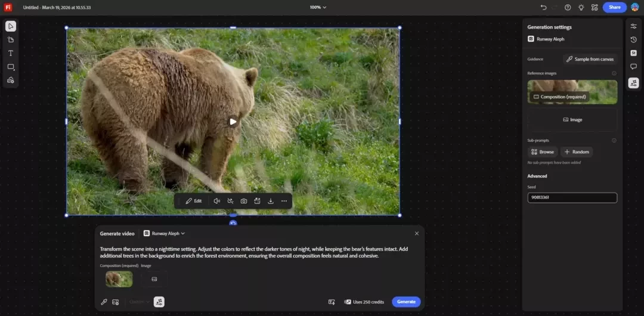Toggle the properties sliders panel icon

pos(633,26)
